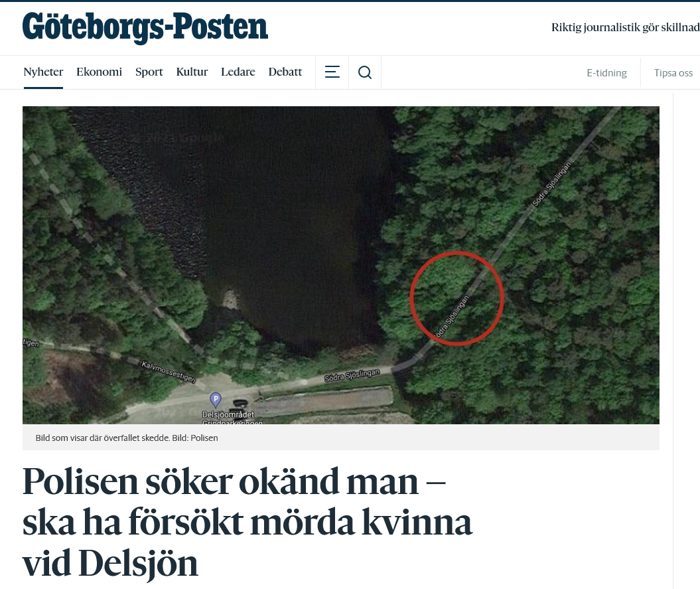
Task: Go to the Debatt section
Action: pyautogui.click(x=285, y=72)
